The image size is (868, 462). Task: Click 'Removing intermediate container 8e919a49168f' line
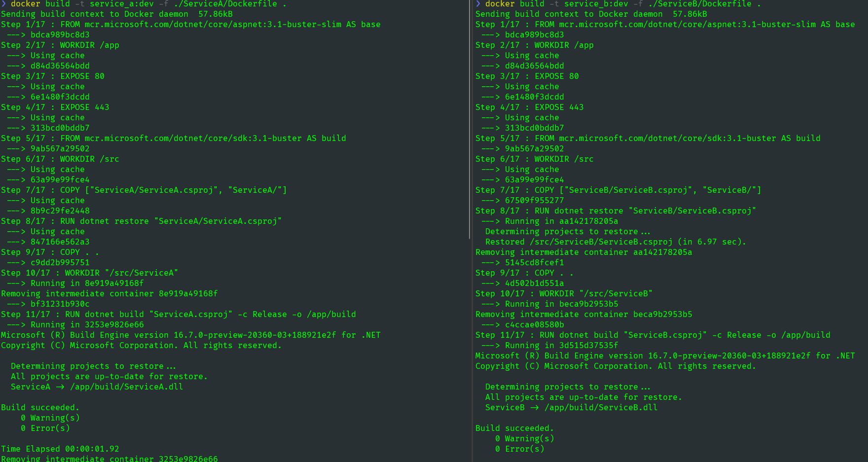(x=109, y=294)
